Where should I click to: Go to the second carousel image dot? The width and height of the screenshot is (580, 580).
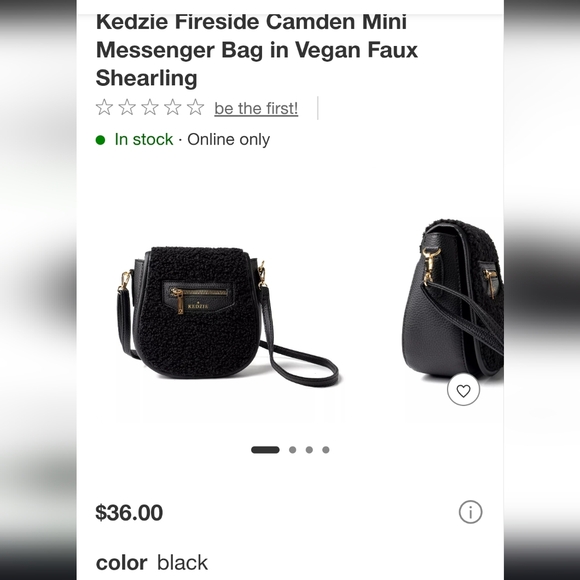pos(293,450)
